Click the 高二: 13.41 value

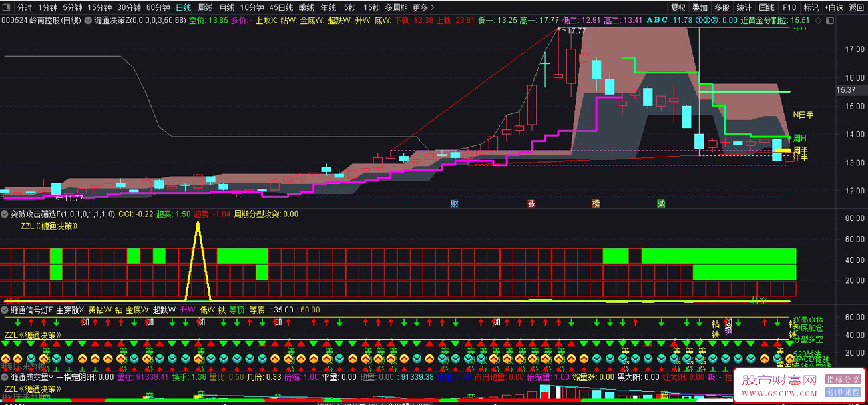click(x=624, y=20)
